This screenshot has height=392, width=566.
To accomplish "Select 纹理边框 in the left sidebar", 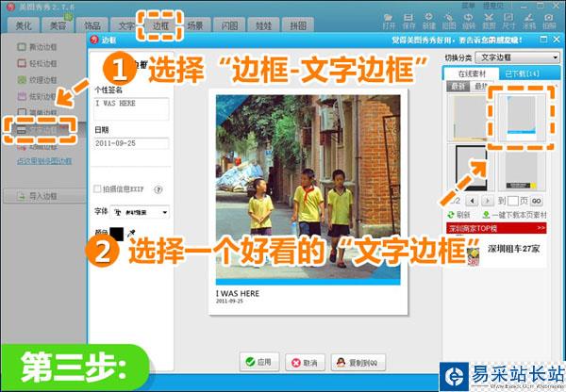I will 37,80.
